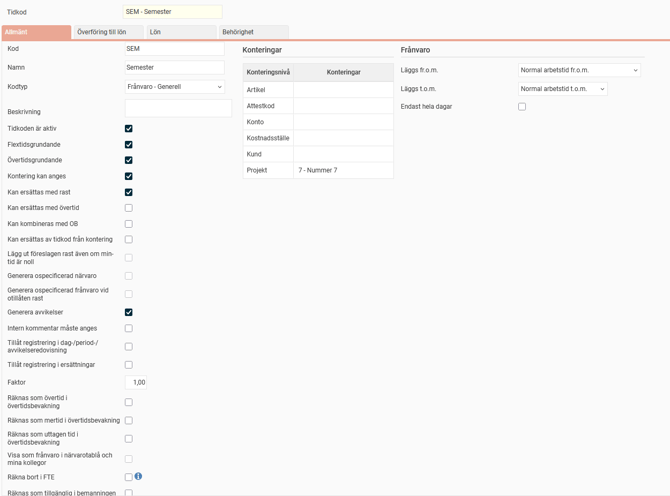Toggle the Flextidsgrundande checkbox
The image size is (670, 496).
click(128, 145)
